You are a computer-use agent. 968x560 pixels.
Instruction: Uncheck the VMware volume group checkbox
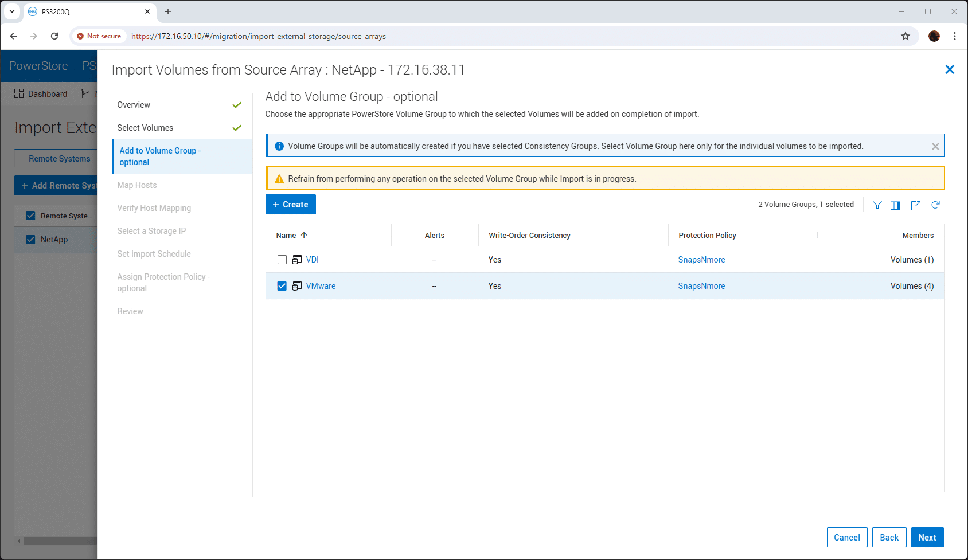[x=282, y=286]
